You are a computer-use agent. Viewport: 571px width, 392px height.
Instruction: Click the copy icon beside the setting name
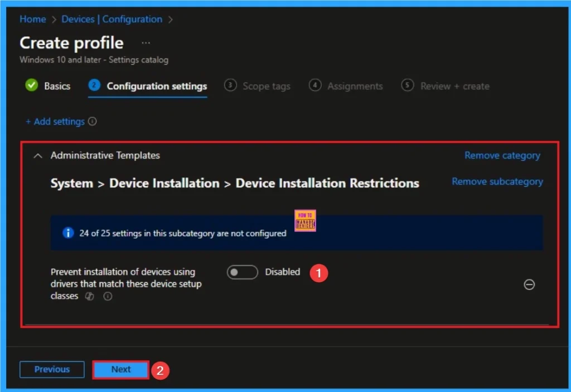pyautogui.click(x=89, y=296)
